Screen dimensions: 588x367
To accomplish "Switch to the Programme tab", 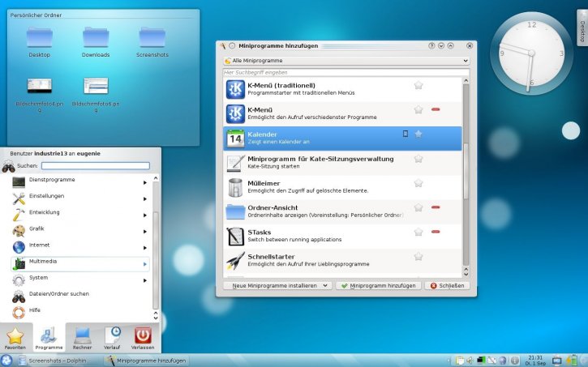I will [49, 338].
